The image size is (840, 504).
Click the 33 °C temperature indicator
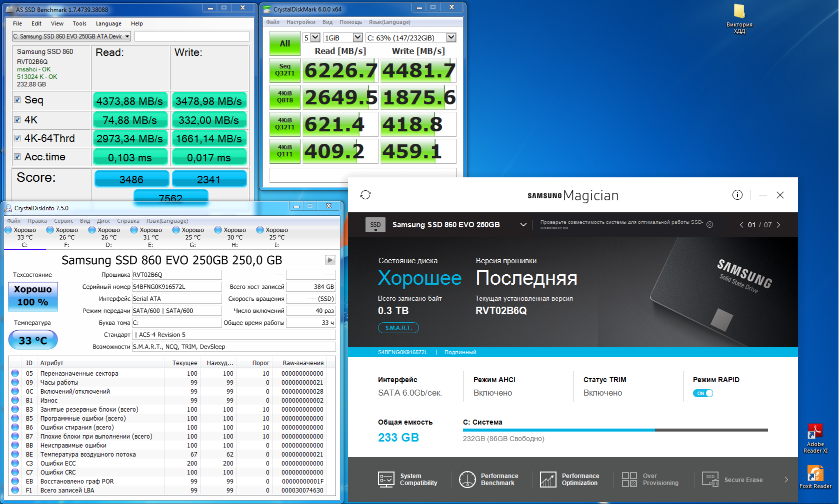33,340
